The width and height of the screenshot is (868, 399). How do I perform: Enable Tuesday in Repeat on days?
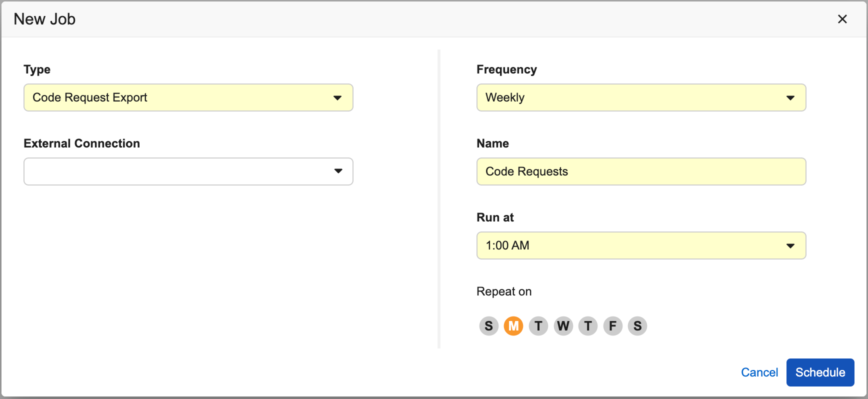(x=538, y=326)
